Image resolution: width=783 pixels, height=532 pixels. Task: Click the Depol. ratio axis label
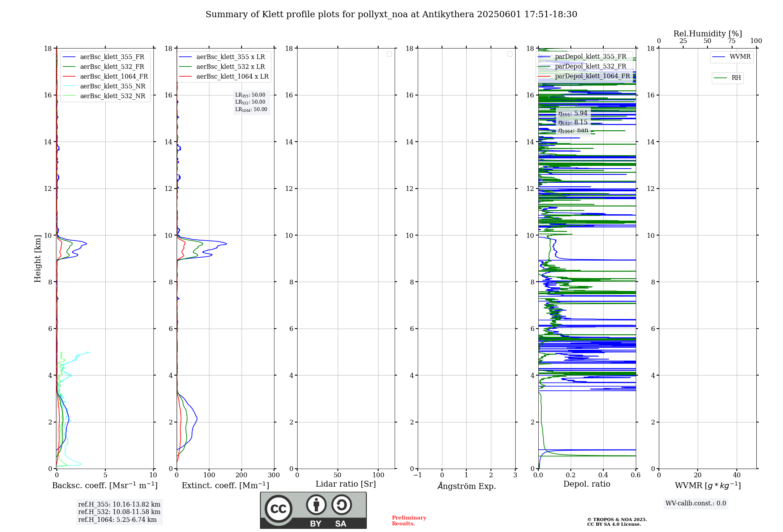tap(587, 484)
